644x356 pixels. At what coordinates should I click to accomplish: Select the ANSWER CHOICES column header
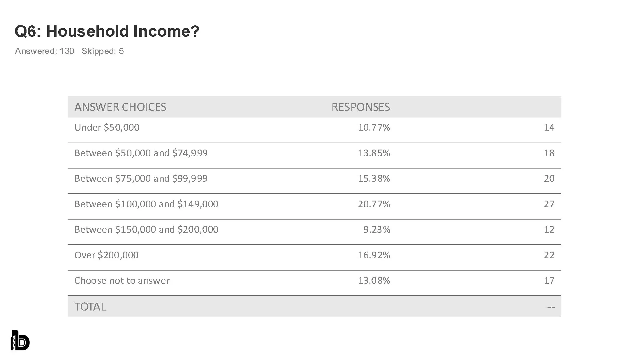120,107
